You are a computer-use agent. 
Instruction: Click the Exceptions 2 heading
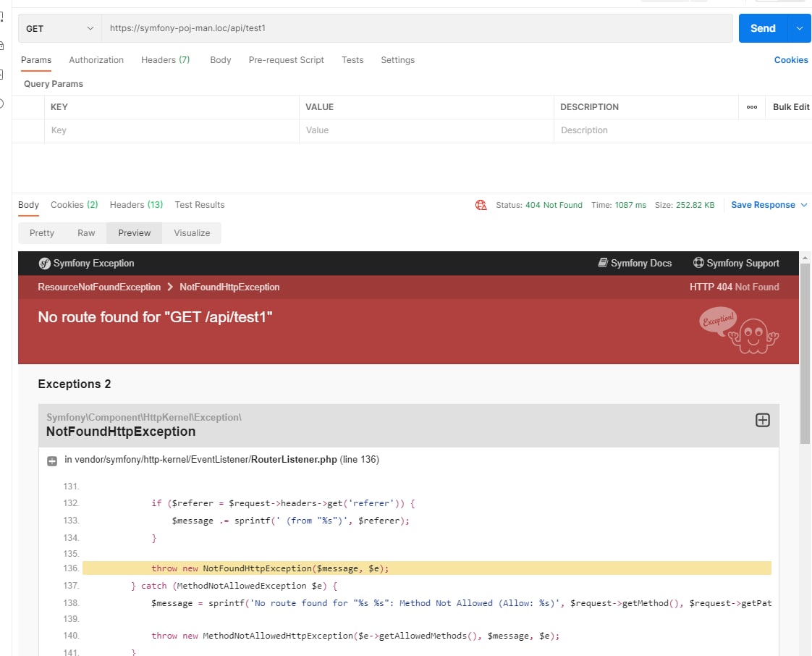75,384
